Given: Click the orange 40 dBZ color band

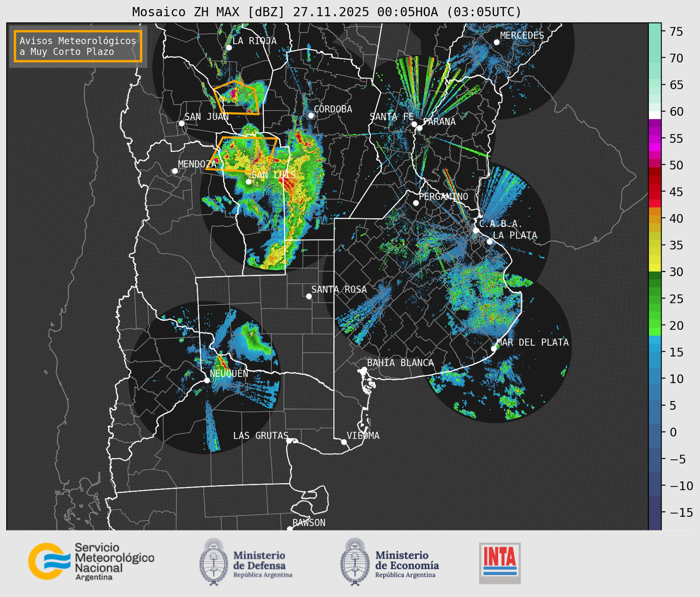Looking at the screenshot, I should [x=655, y=219].
